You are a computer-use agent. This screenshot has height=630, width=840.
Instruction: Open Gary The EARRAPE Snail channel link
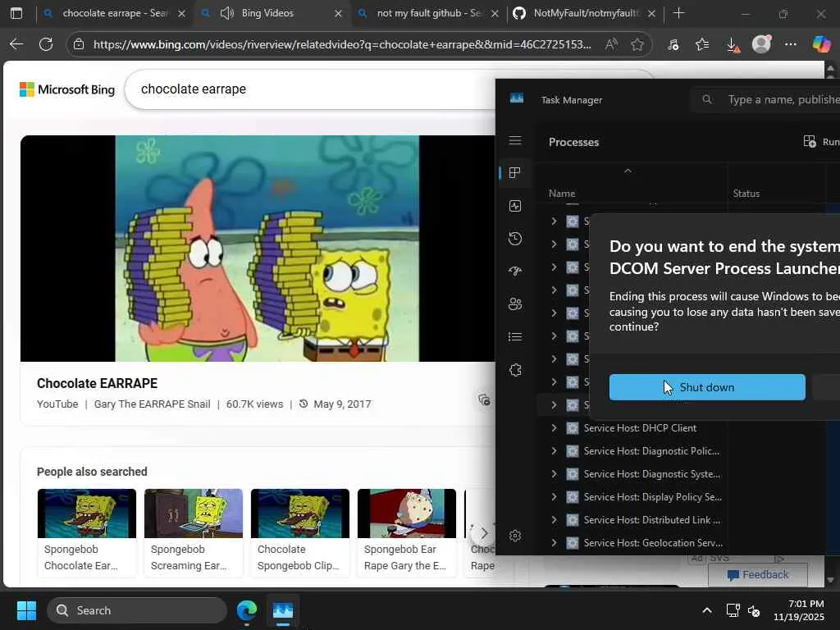[x=152, y=404]
